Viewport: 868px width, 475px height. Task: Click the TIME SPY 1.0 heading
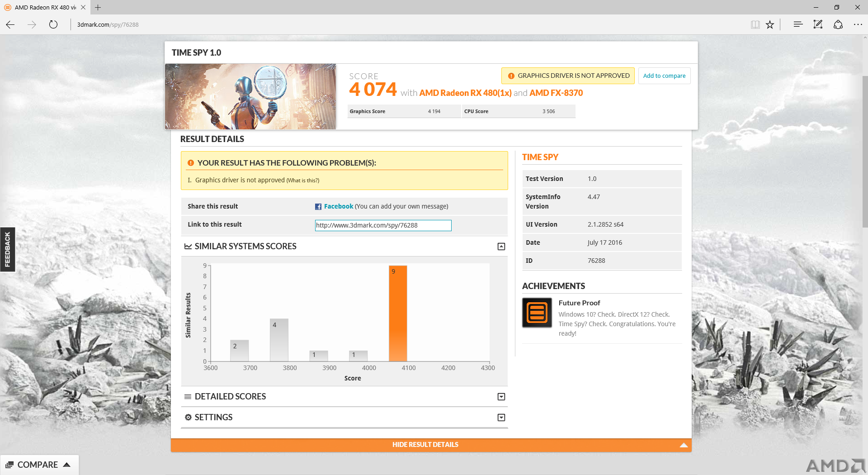click(x=196, y=52)
